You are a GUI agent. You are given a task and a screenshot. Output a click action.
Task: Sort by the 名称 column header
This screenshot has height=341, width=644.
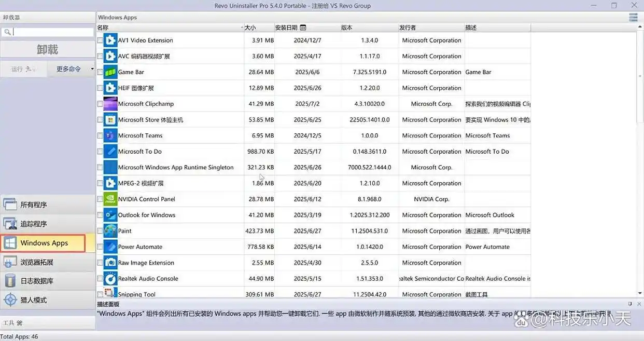click(x=170, y=28)
